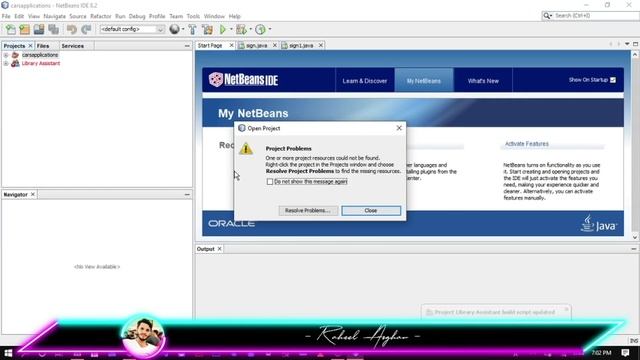Expand the carsapplications project node
Screen dimensions: 640x360
[6, 55]
